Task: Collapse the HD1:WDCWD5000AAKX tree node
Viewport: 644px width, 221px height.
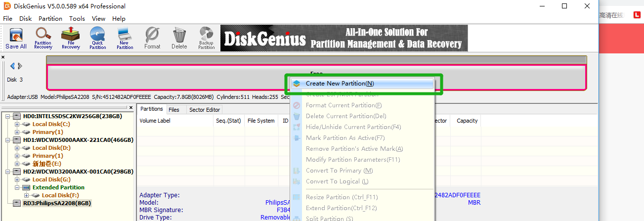Action: pyautogui.click(x=8, y=140)
